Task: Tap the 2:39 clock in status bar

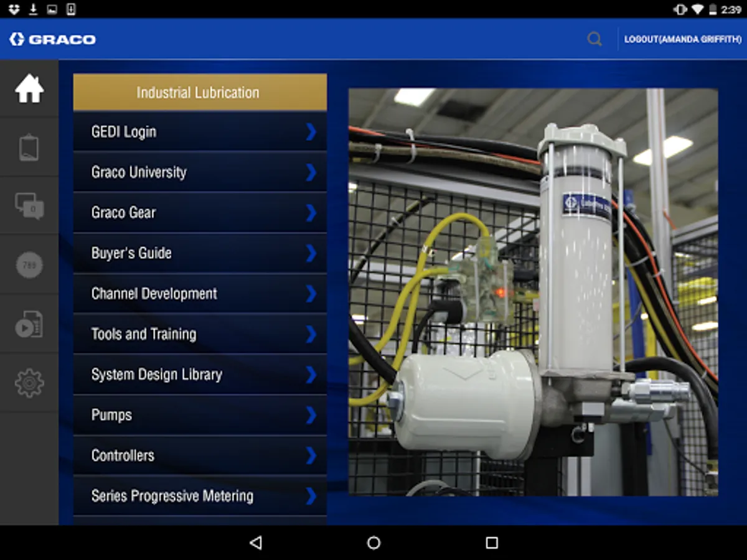Action: click(733, 9)
